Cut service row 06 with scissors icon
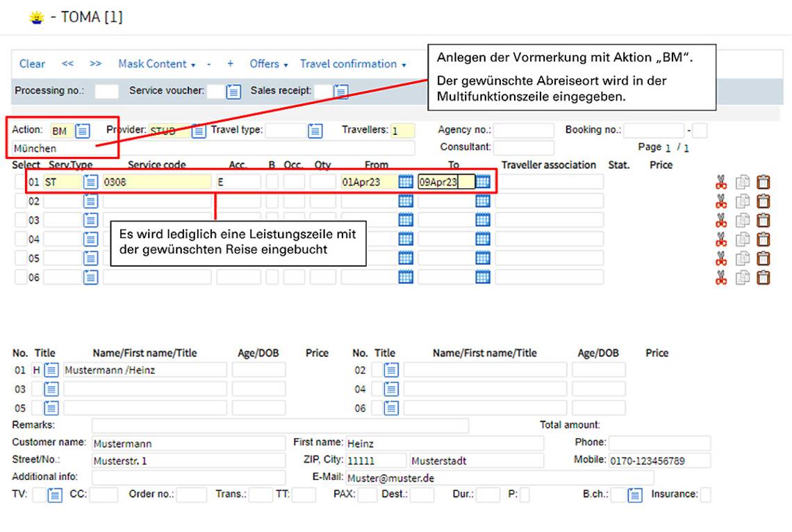792x532 pixels. point(721,277)
